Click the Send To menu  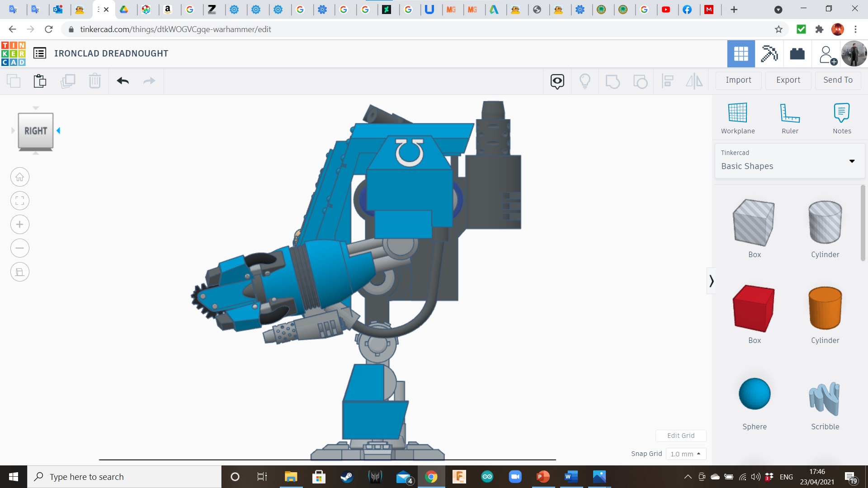[837, 80]
